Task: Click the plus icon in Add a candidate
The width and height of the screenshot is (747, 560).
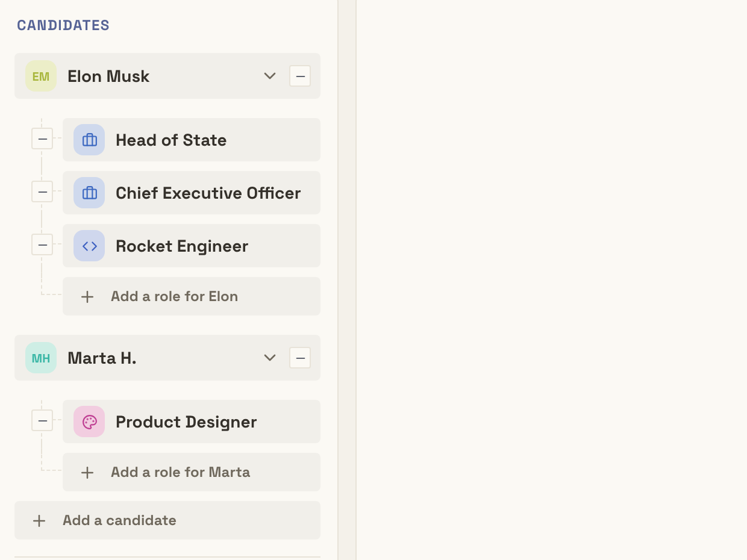Action: click(x=39, y=521)
